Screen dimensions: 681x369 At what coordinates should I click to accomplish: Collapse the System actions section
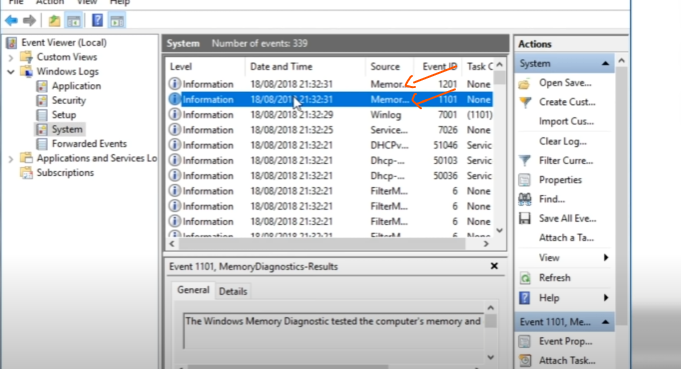pos(605,64)
